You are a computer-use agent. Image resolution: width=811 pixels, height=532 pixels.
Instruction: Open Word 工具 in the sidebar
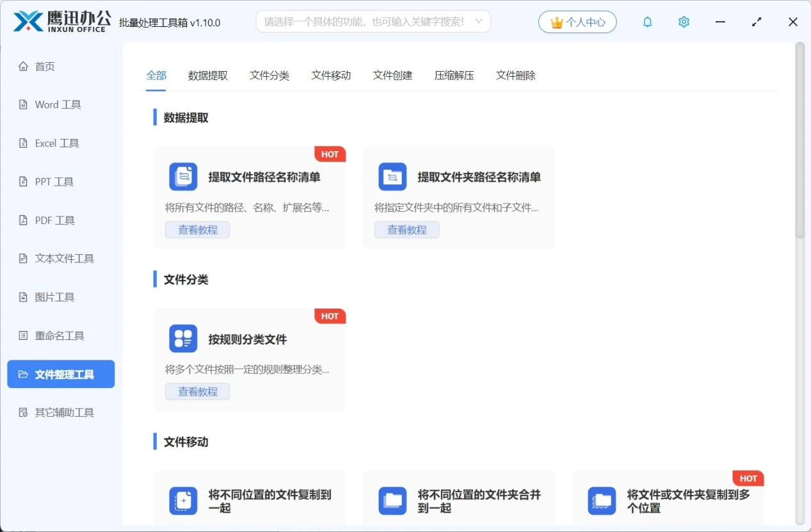pyautogui.click(x=61, y=104)
